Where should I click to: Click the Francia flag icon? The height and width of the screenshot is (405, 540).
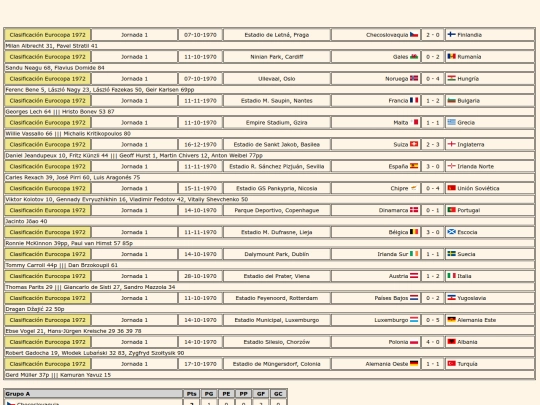pos(414,100)
